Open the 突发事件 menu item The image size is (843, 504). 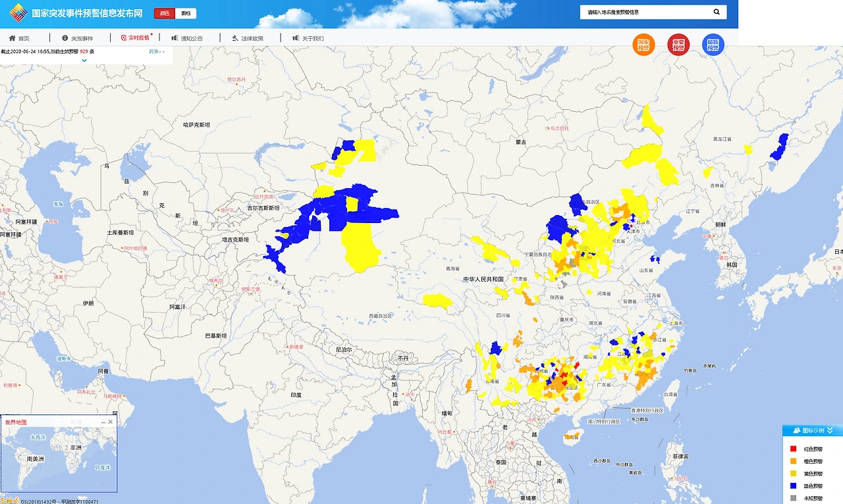pos(82,38)
